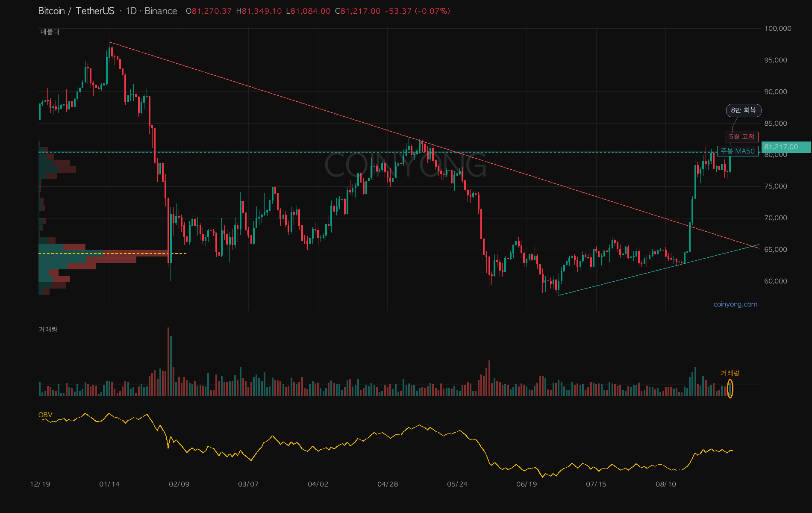This screenshot has height=513, width=812.
Task: Click the 85,000 price axis label
Action: [776, 124]
